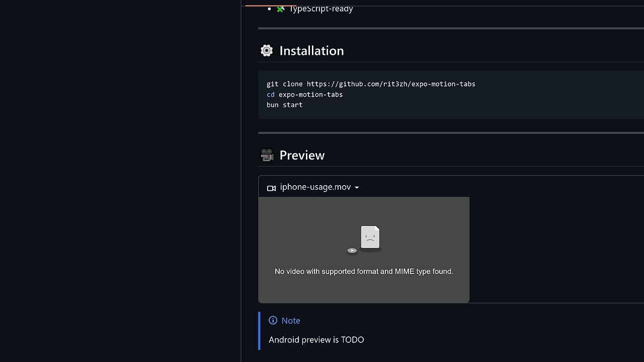This screenshot has width=644, height=362.
Task: Click the Installation heading
Action: pyautogui.click(x=311, y=50)
